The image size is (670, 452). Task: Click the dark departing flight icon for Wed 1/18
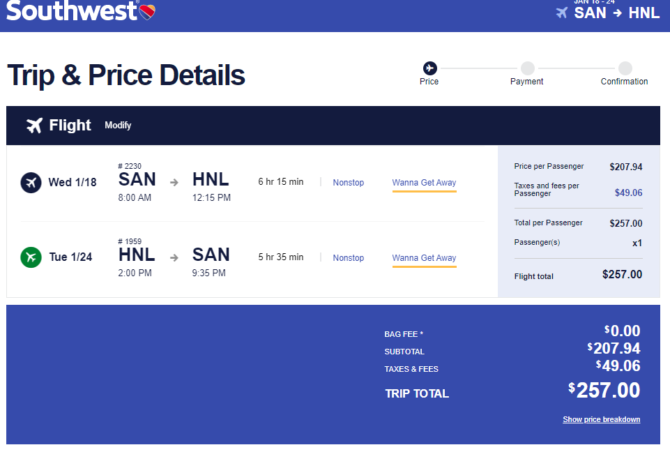tap(31, 182)
